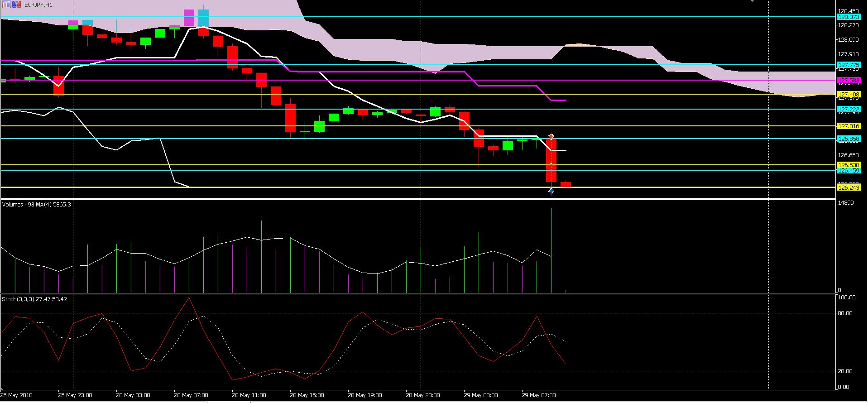868x403 pixels.
Task: Click the 127.910 price scale value
Action: tap(849, 54)
